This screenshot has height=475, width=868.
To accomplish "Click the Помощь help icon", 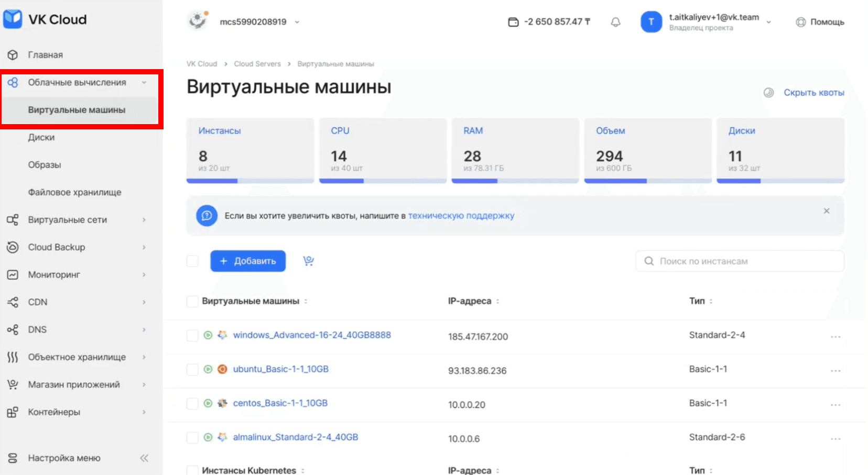I will pyautogui.click(x=800, y=22).
